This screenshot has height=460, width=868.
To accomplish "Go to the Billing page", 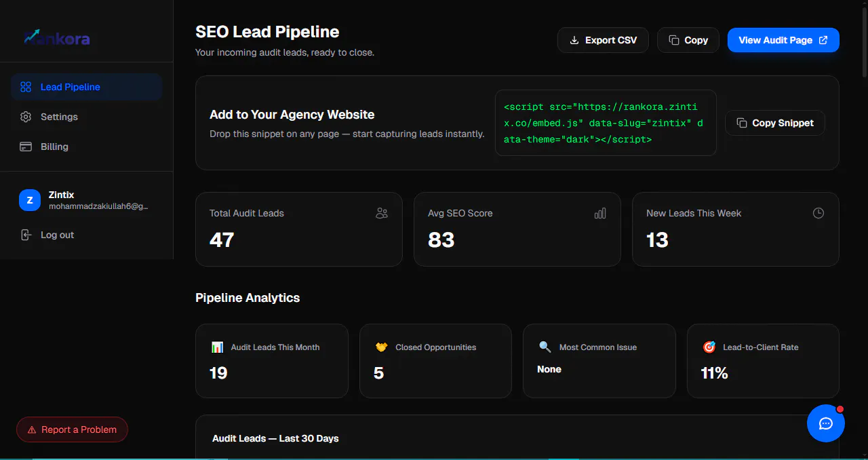I will pos(86,147).
